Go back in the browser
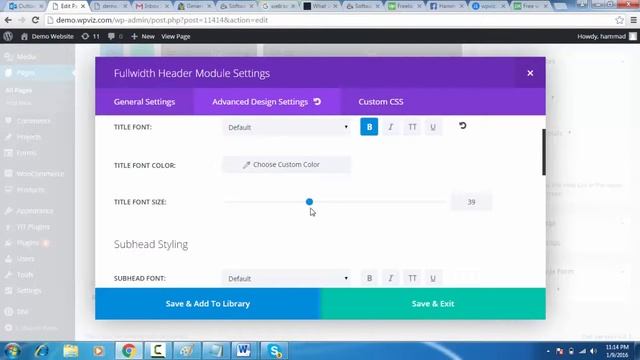 [8, 20]
